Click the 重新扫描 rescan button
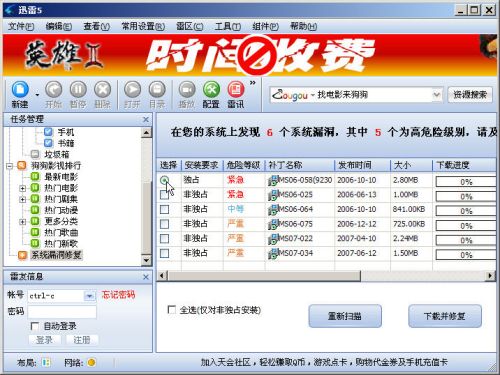The width and height of the screenshot is (500, 375). (345, 316)
